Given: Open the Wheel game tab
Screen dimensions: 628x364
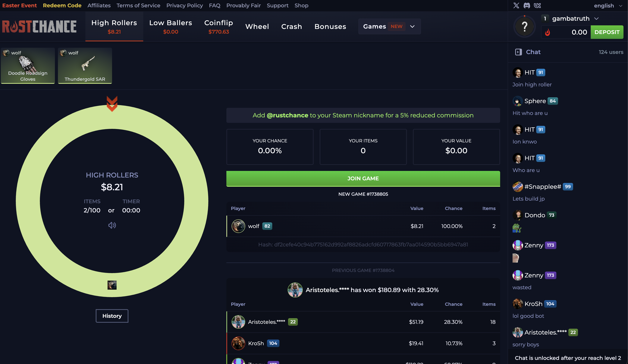Looking at the screenshot, I should tap(257, 26).
